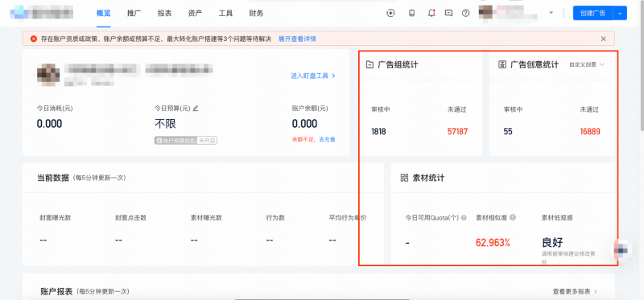The width and height of the screenshot is (644, 300).
Task: Open 查看更多报表 link
Action: [575, 291]
